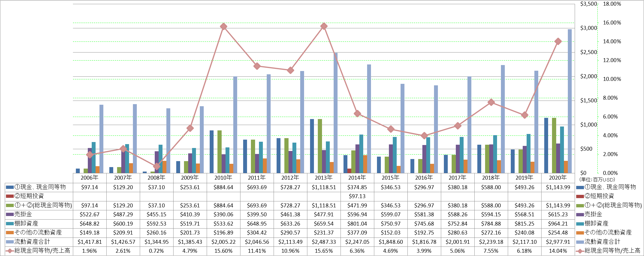644x256 pixels.
Task: Click left legend swatch for ①現金、現金同等物
Action: 10,187
